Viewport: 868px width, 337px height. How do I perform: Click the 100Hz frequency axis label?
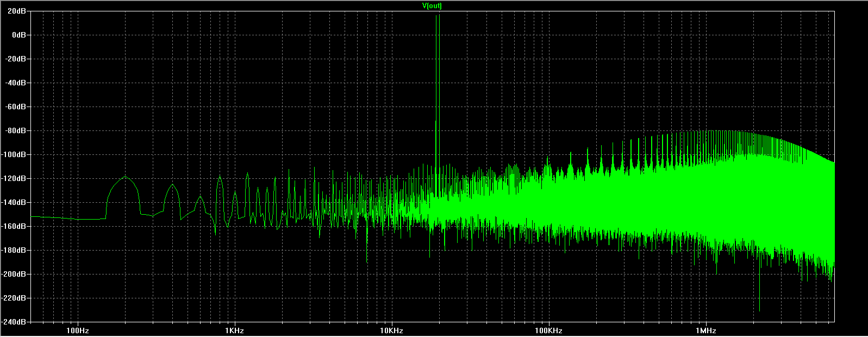click(77, 330)
